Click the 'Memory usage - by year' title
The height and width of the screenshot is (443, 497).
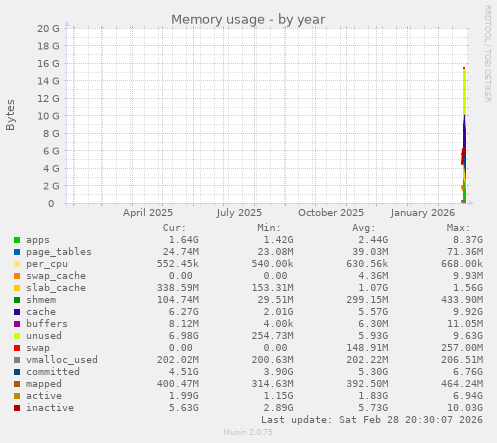click(248, 20)
